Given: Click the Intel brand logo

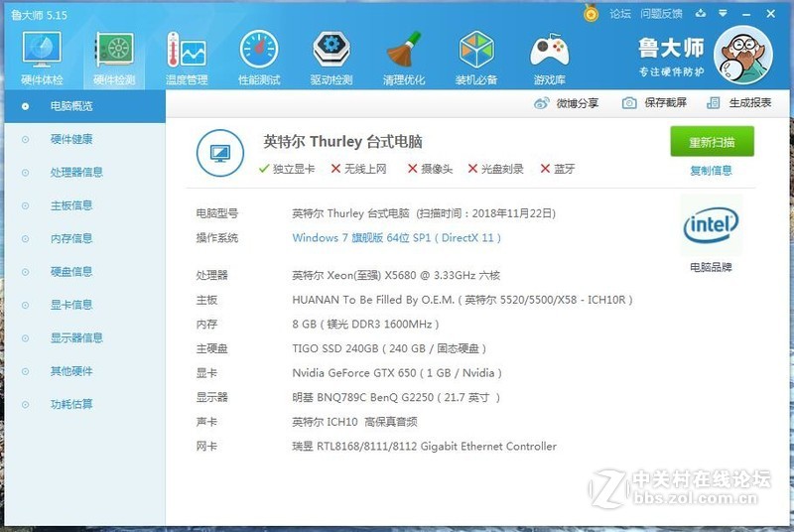Looking at the screenshot, I should coord(711,225).
